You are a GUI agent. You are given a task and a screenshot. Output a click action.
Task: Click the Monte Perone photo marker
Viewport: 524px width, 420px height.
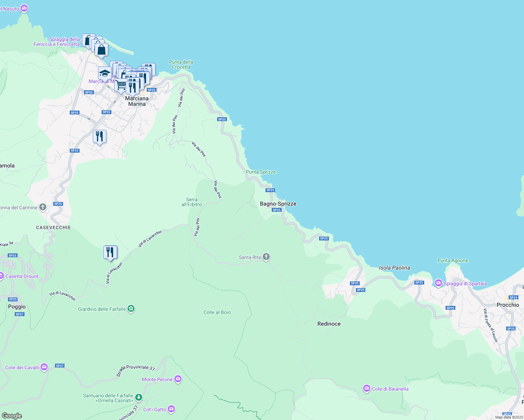click(x=178, y=378)
